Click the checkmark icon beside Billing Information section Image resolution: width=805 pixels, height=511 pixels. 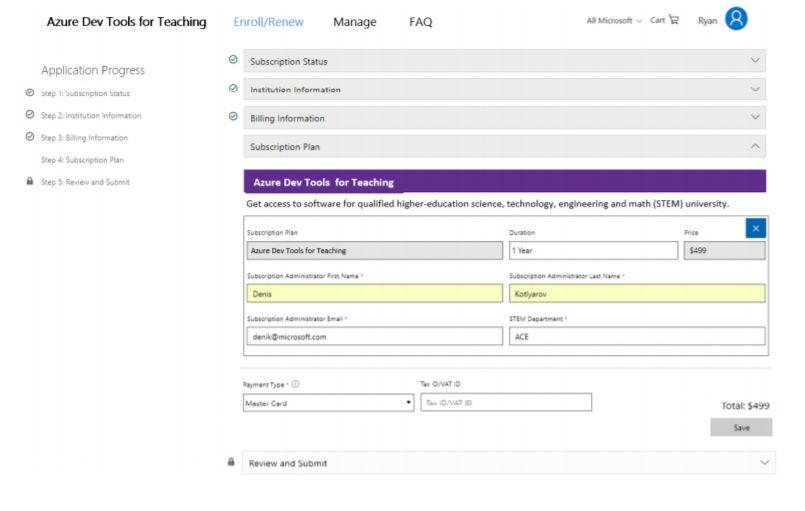(233, 116)
